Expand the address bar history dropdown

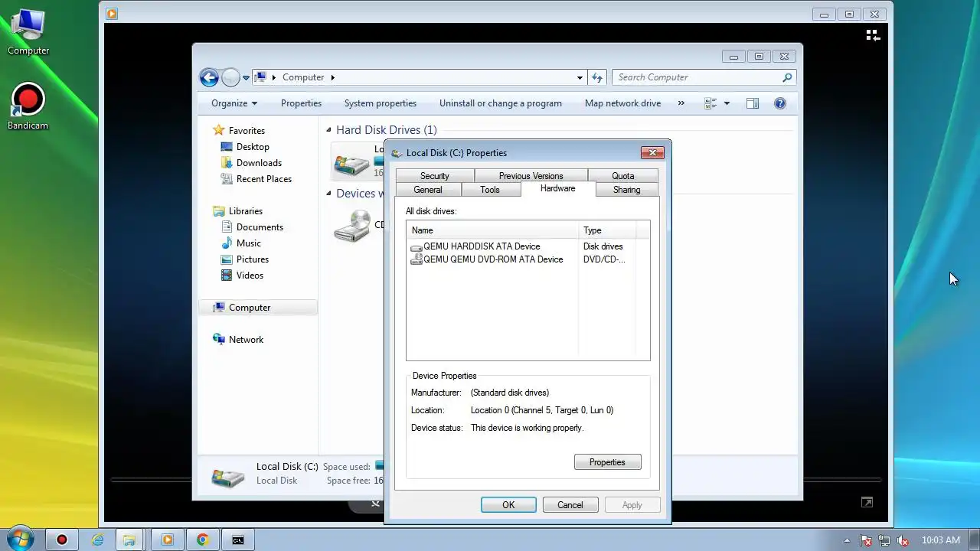pyautogui.click(x=580, y=77)
